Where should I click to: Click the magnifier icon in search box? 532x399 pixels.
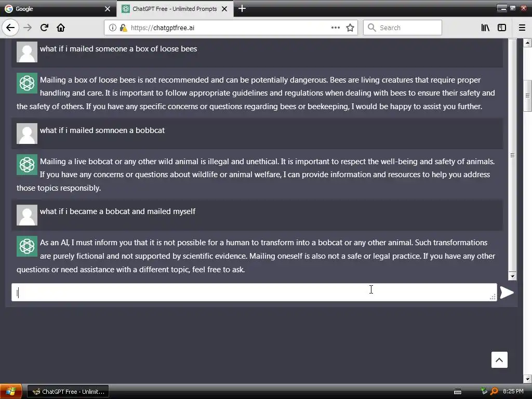click(x=372, y=28)
